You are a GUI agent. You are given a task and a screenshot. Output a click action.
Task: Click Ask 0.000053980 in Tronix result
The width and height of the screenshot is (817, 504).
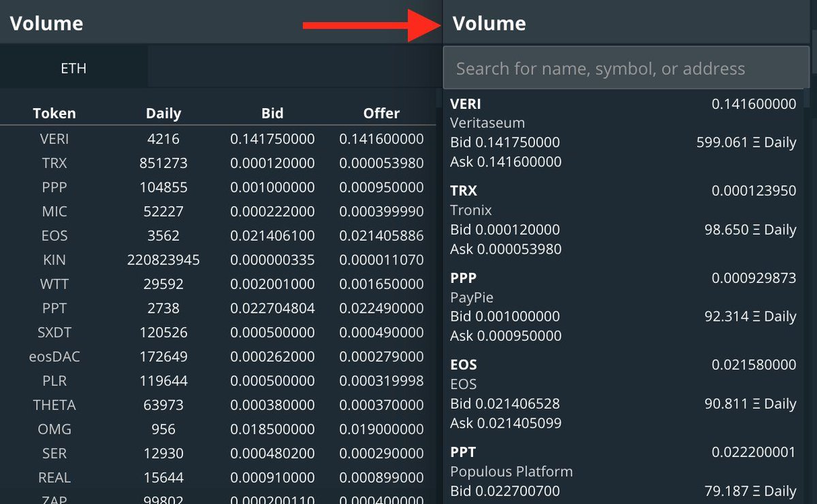point(506,249)
